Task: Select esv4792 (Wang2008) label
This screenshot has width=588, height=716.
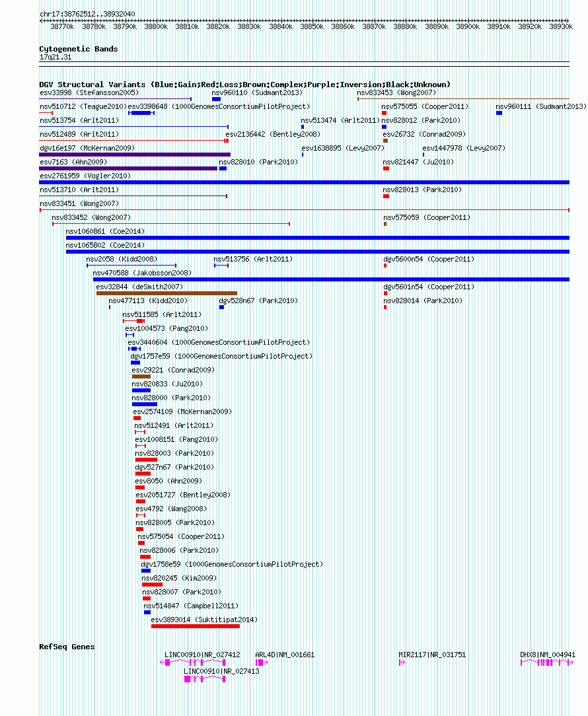Action: click(x=171, y=509)
